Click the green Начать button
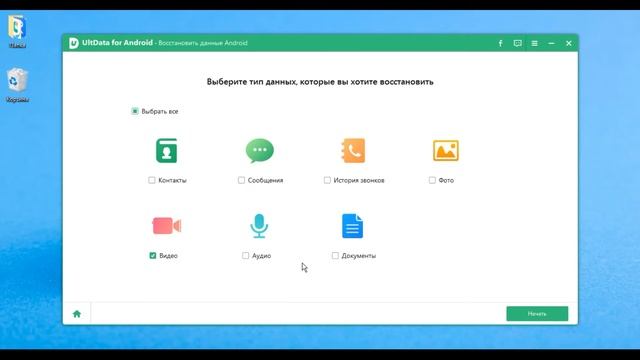The image size is (640, 360). [537, 314]
